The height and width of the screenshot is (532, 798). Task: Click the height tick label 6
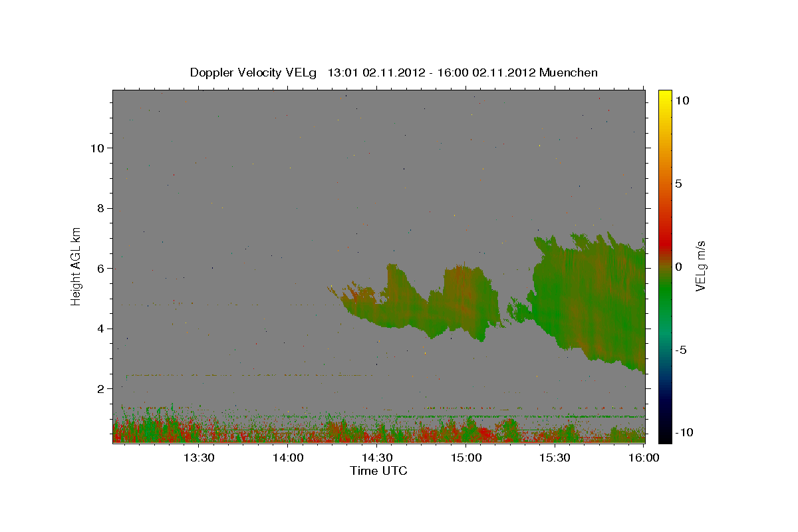pyautogui.click(x=99, y=268)
